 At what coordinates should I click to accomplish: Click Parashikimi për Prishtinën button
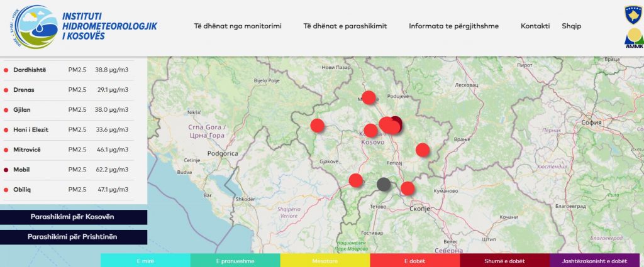tap(74, 237)
